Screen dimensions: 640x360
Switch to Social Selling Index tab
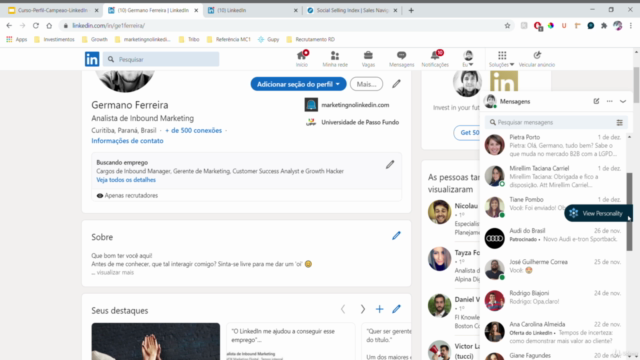click(x=352, y=10)
